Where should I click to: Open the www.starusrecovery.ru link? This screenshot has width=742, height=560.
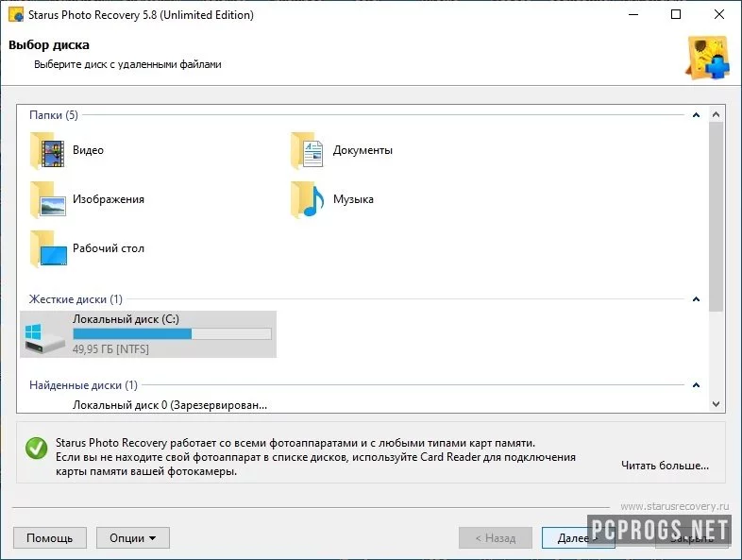pos(674,506)
